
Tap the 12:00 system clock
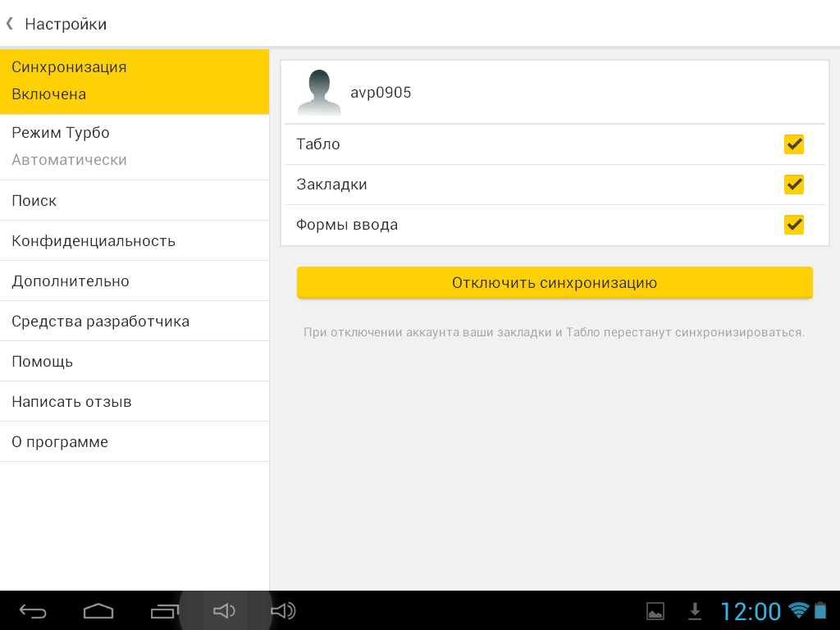click(x=751, y=611)
